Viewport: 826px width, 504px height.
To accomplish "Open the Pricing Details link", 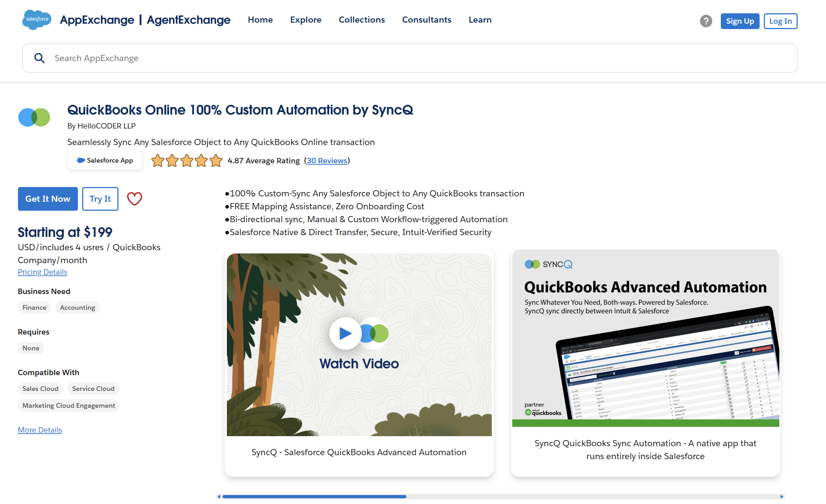I will [42, 272].
